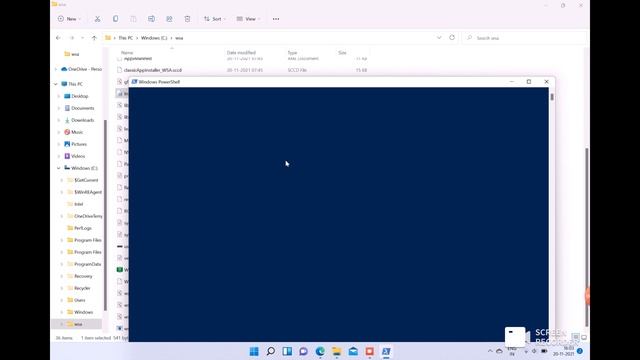Click the PowerShell vertical scrollbar thumb

click(552, 97)
